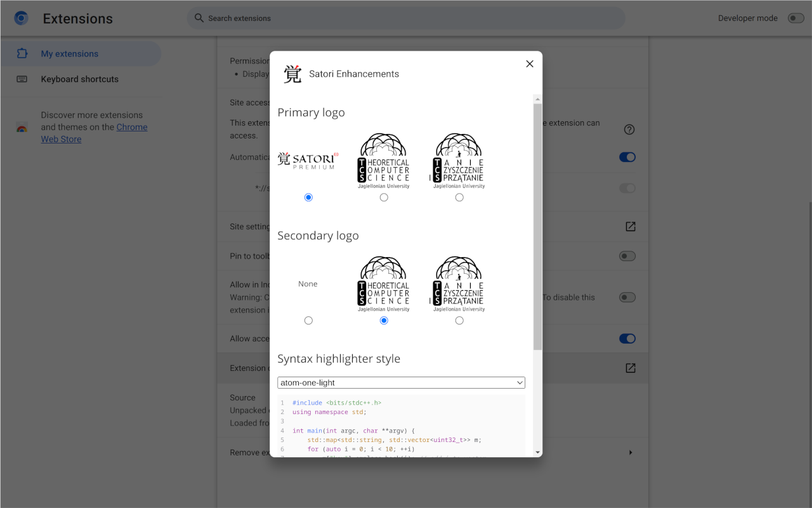Choose Tanie Czyszczenie primary logo radio
This screenshot has width=812, height=508.
tap(459, 197)
